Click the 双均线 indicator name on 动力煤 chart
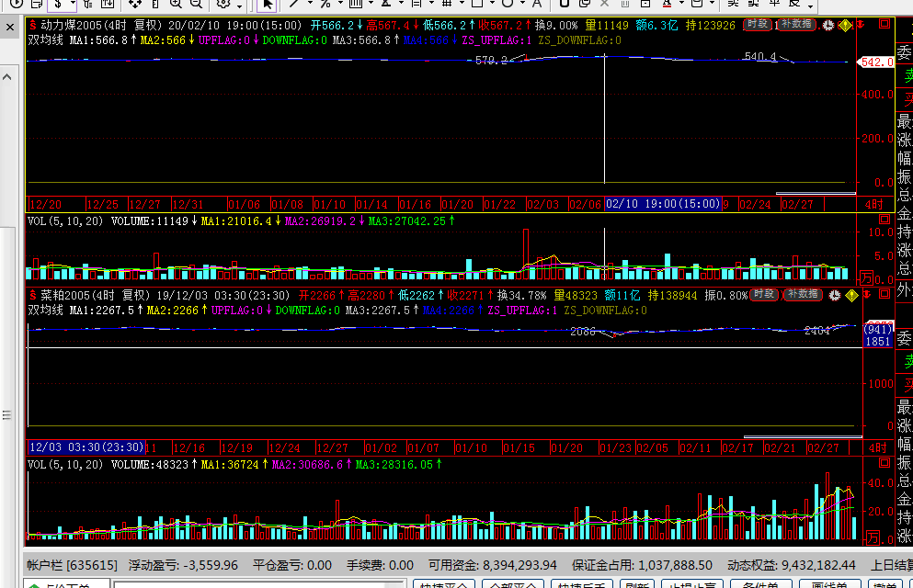This screenshot has height=588, width=913. tap(45, 40)
